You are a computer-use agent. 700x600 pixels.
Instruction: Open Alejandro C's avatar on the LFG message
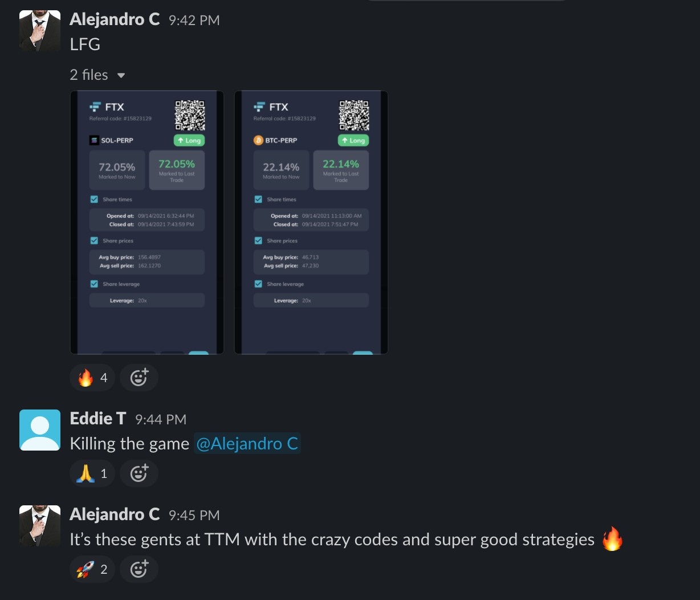pos(40,31)
